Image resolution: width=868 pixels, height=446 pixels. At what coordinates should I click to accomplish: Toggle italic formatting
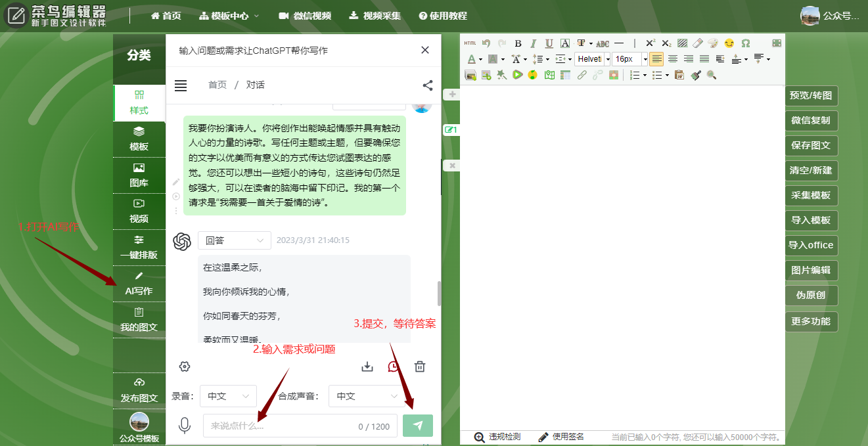tap(534, 43)
